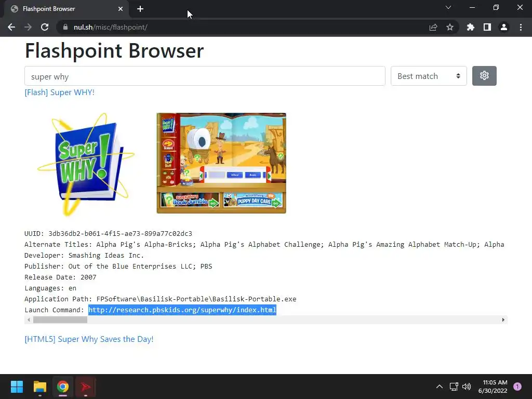Open the volume speaker icon in the tray
This screenshot has width=532, height=399.
coord(467,387)
